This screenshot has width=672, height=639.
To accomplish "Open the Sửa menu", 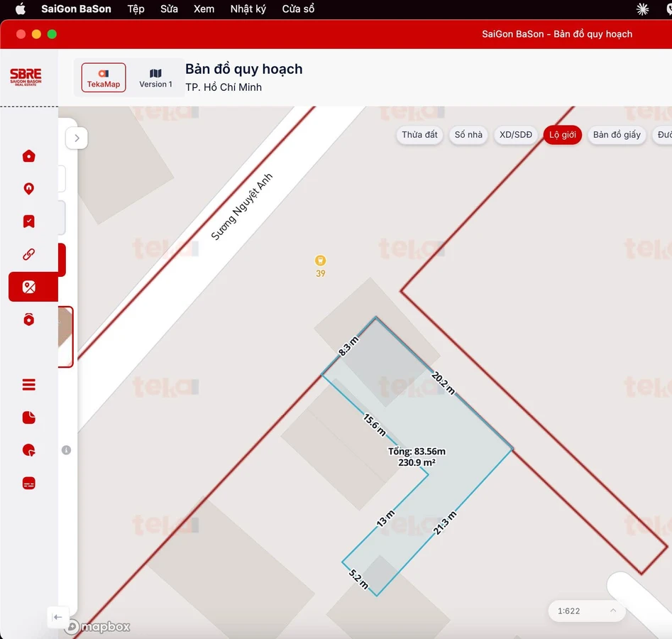I will pos(170,9).
